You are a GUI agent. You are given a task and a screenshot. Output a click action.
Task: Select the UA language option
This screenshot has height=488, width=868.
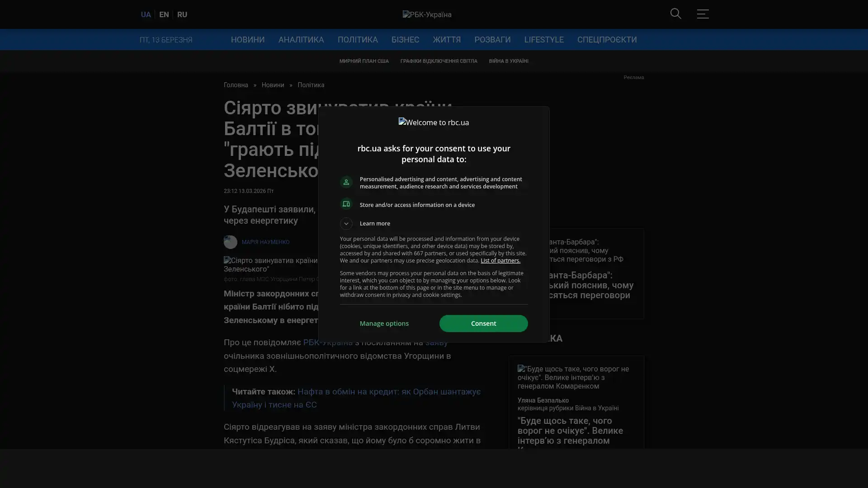pos(146,15)
